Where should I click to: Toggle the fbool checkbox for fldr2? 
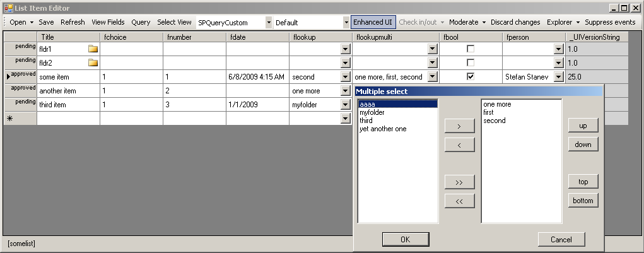(471, 63)
